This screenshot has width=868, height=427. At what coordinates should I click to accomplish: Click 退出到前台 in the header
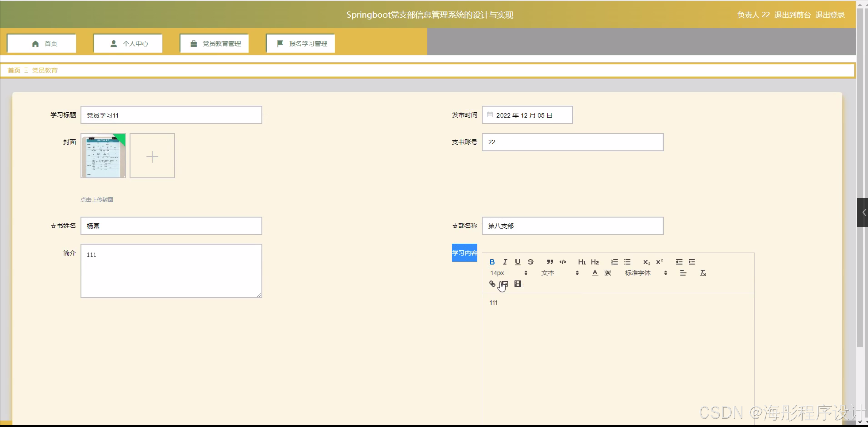tap(792, 15)
